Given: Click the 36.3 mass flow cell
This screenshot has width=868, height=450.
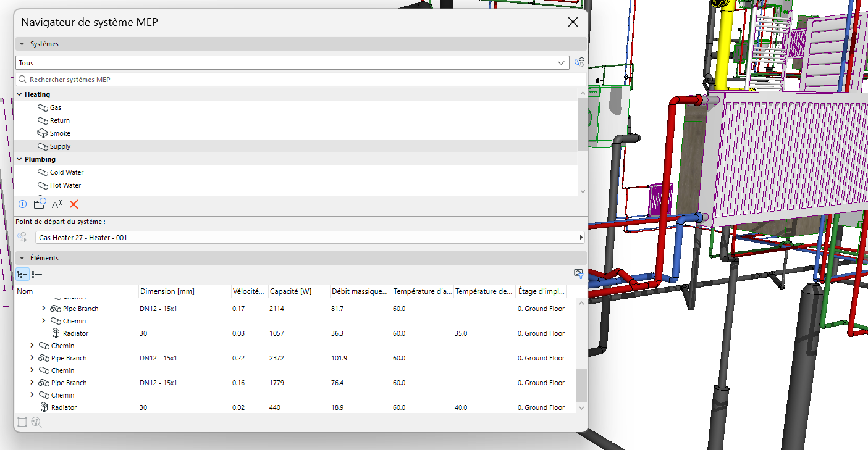Looking at the screenshot, I should click(337, 333).
